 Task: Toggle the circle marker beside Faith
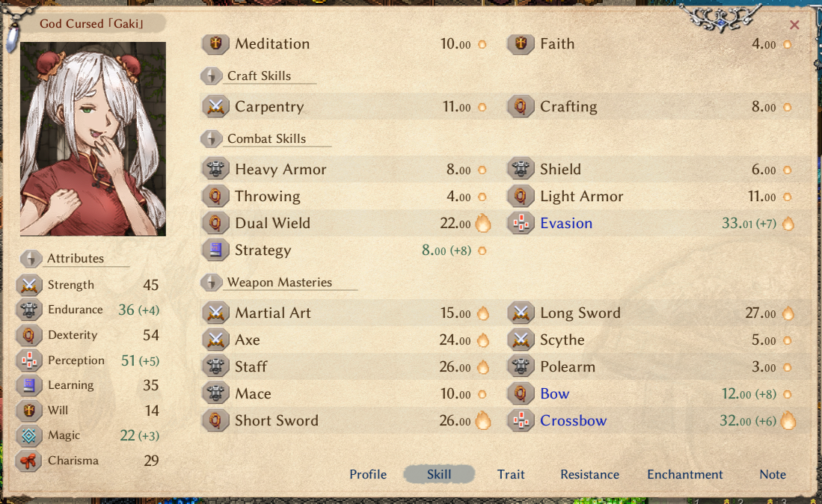788,45
